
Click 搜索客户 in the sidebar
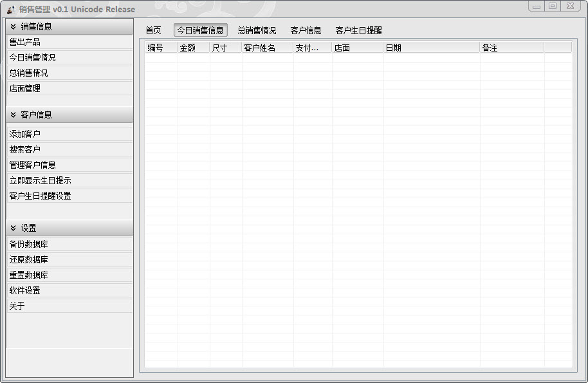coord(24,150)
